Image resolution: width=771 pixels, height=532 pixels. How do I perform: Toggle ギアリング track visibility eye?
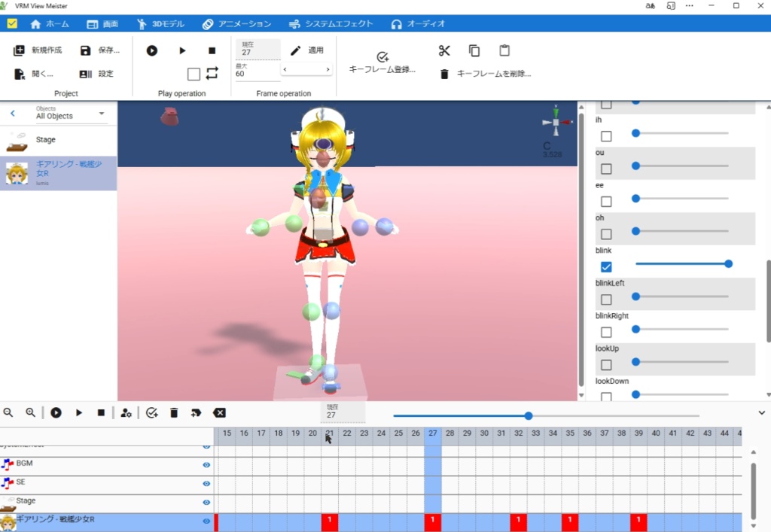click(x=206, y=521)
